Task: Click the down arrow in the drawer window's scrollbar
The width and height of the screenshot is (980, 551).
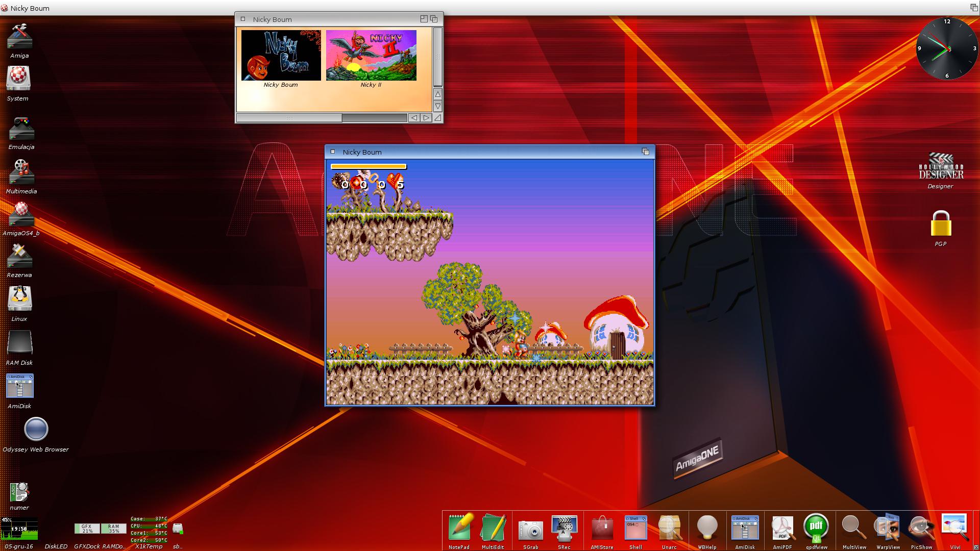Action: coord(437,106)
